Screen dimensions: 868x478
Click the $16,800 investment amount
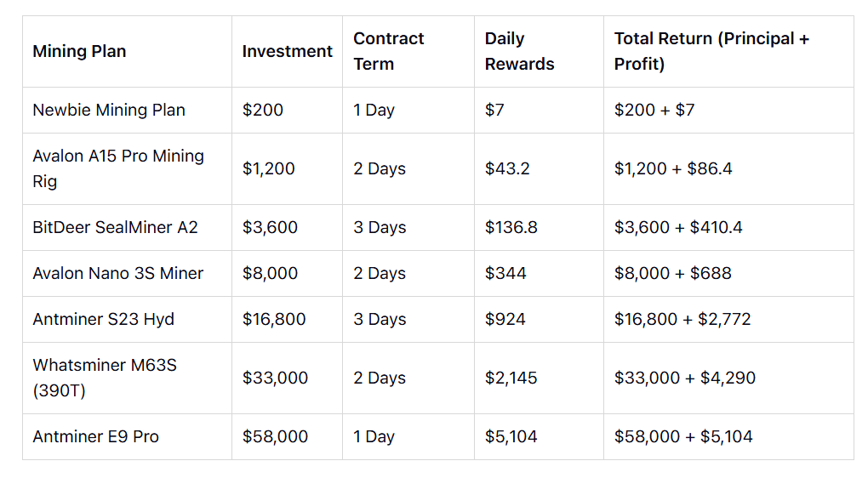(x=274, y=320)
